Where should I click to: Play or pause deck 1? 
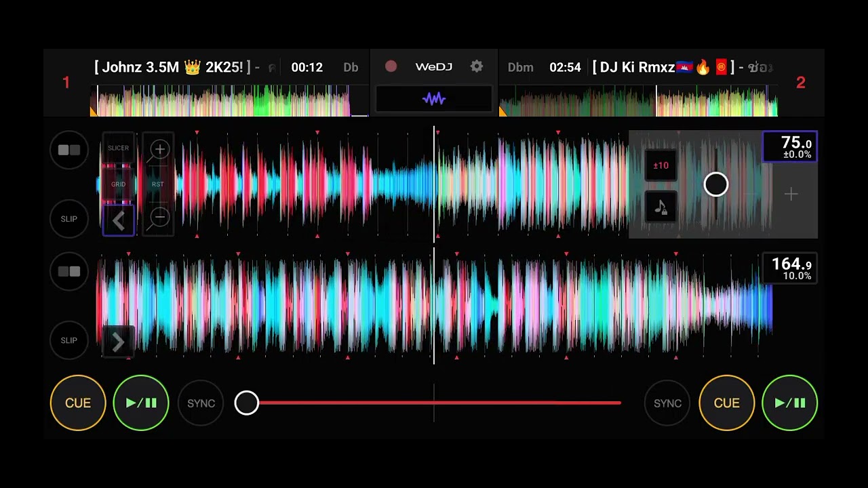point(141,403)
